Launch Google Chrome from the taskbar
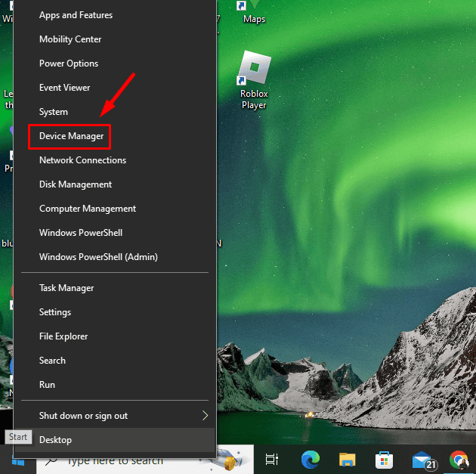This screenshot has height=474, width=476. [x=459, y=460]
